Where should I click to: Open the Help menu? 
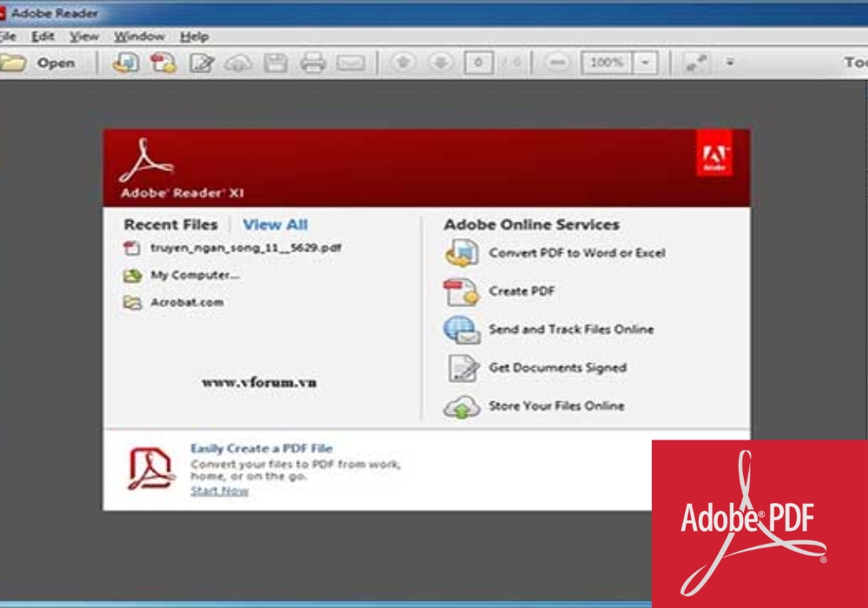click(x=194, y=36)
